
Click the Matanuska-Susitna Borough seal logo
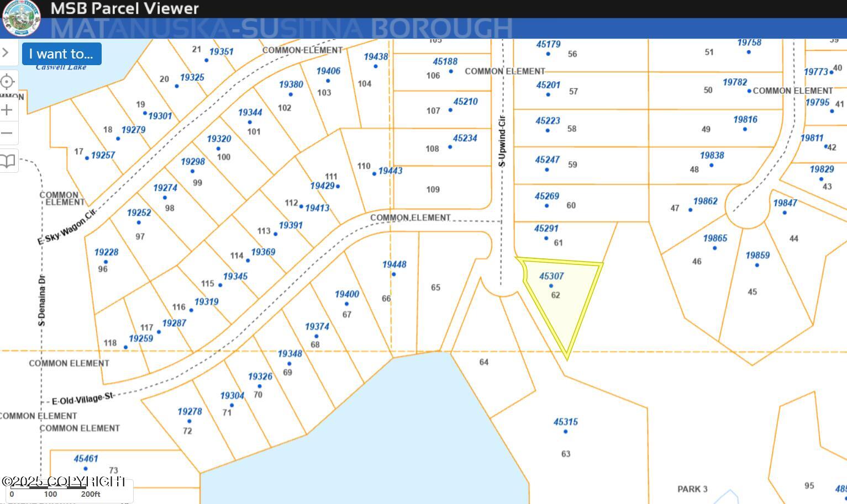[21, 17]
